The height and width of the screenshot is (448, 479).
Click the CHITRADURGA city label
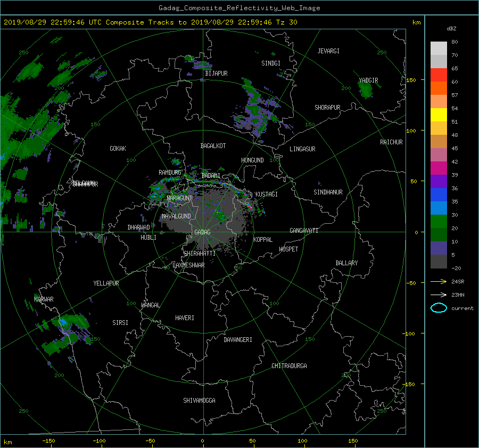289,366
